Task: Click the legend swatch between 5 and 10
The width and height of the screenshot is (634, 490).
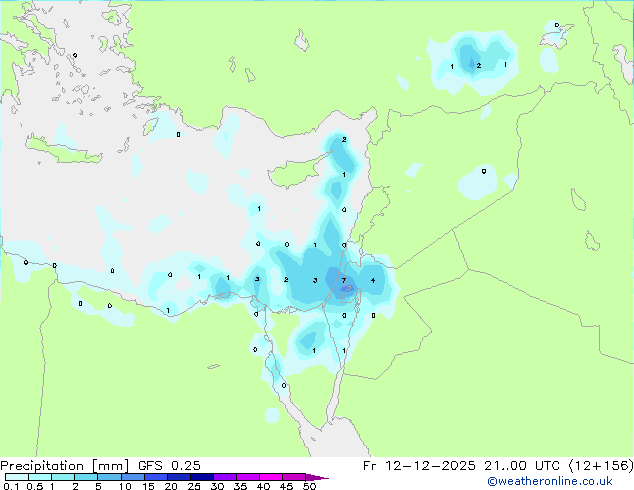Action: pyautogui.click(x=110, y=477)
